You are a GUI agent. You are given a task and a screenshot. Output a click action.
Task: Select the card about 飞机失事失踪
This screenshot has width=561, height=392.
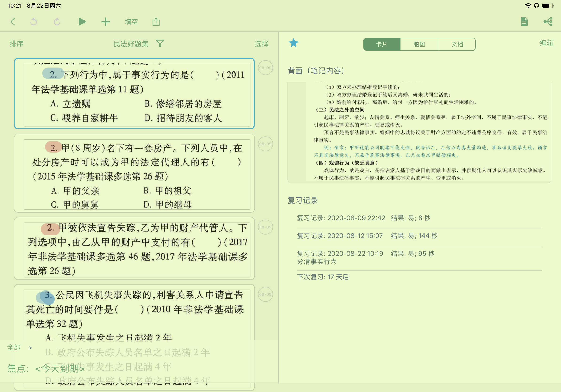[134, 337]
